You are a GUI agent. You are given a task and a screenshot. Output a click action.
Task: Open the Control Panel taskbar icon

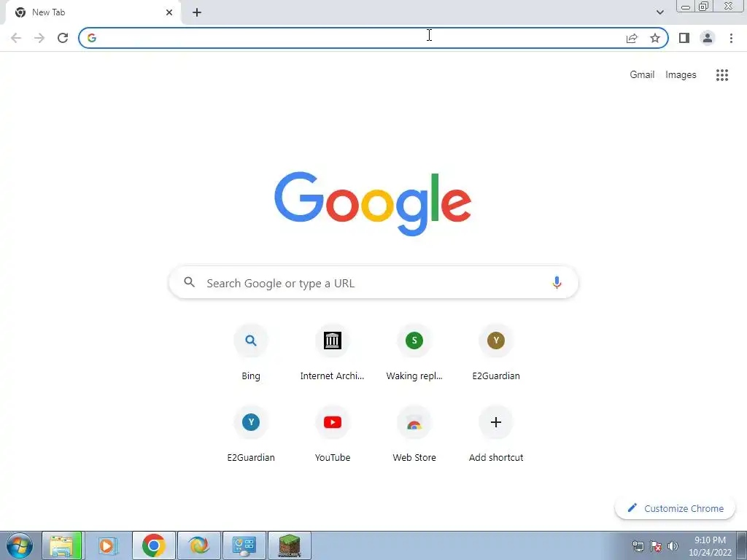click(244, 545)
